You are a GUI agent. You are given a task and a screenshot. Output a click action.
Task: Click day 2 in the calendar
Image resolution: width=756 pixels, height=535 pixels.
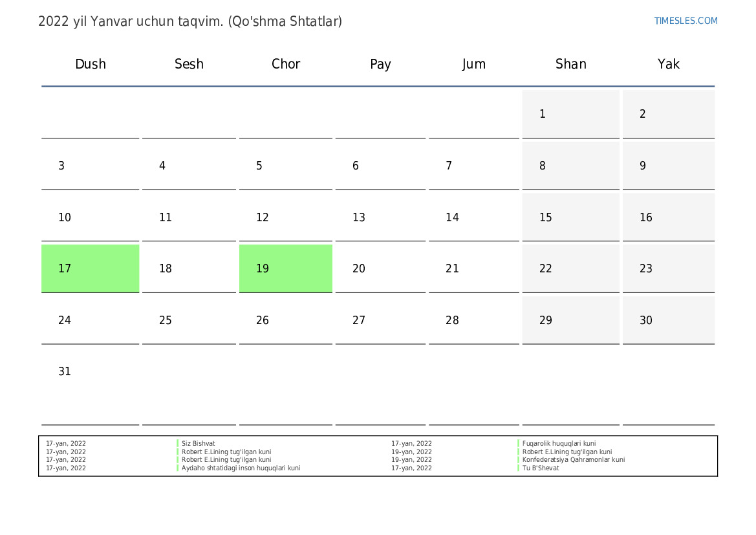[x=669, y=114]
